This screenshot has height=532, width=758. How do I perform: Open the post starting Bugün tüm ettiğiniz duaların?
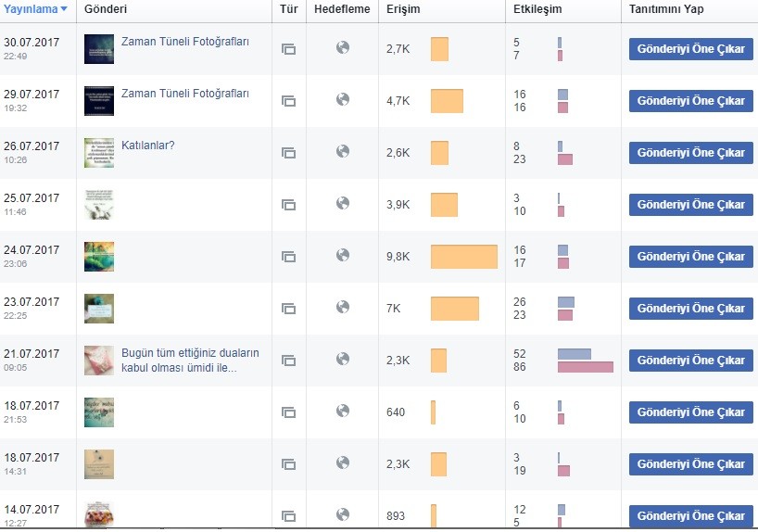click(x=190, y=361)
